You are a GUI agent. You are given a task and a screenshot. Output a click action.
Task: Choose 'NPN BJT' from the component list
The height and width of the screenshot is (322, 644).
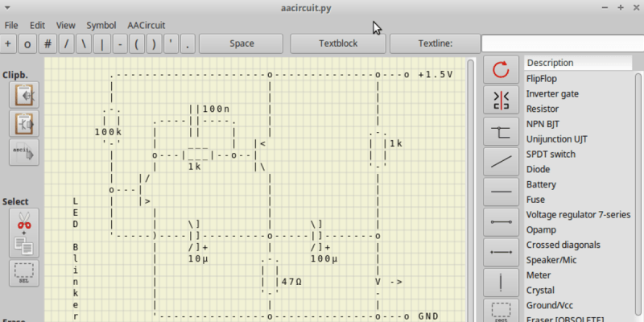543,124
